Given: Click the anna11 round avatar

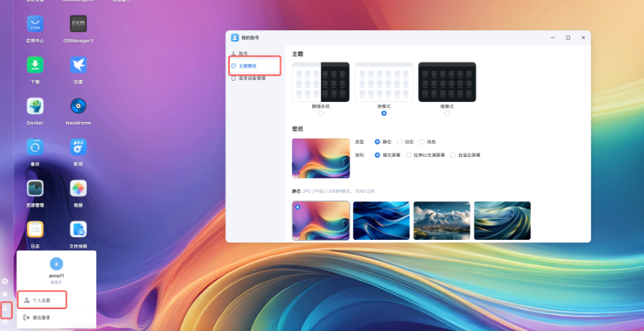Looking at the screenshot, I should point(57,263).
